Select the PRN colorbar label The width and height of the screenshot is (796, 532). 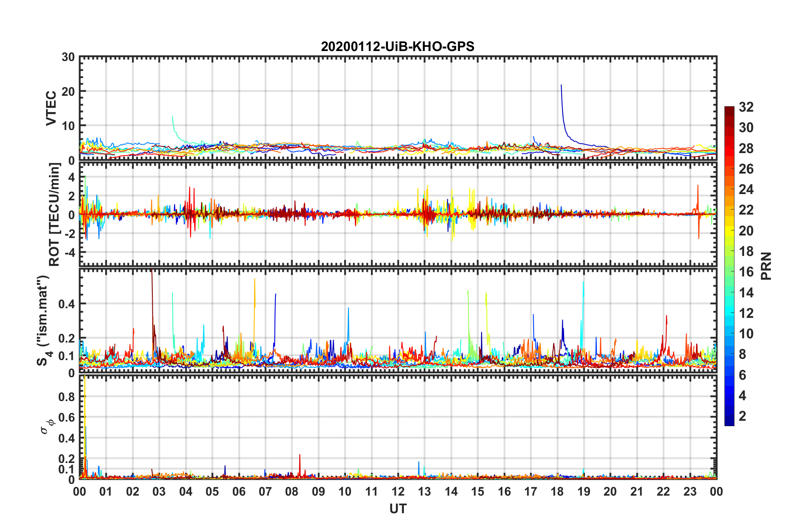[x=767, y=266]
